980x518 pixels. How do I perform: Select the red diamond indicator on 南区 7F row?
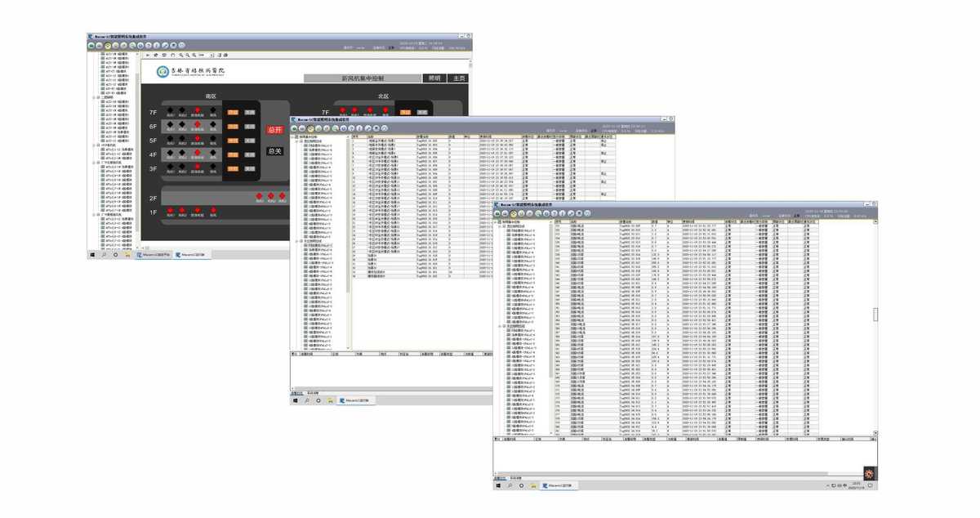pyautogui.click(x=198, y=110)
